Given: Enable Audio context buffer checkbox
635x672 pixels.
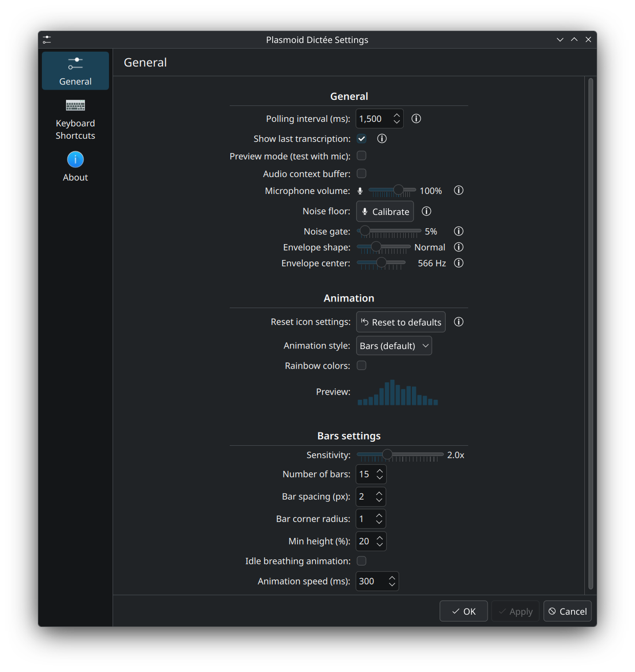Looking at the screenshot, I should click(362, 174).
